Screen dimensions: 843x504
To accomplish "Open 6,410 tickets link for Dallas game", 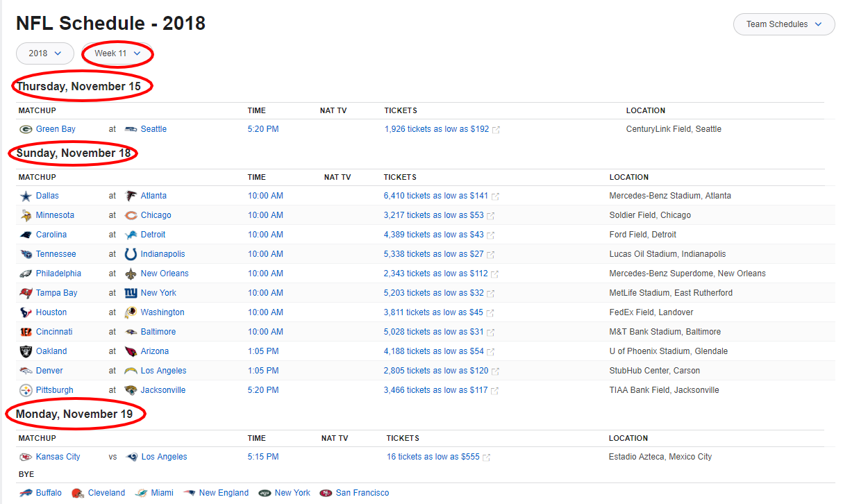I will (436, 196).
